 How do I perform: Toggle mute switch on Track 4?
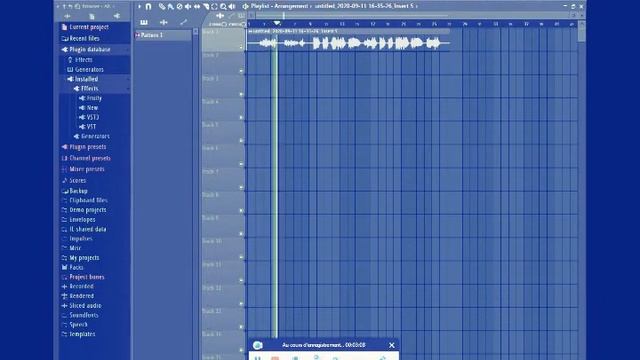[x=241, y=118]
